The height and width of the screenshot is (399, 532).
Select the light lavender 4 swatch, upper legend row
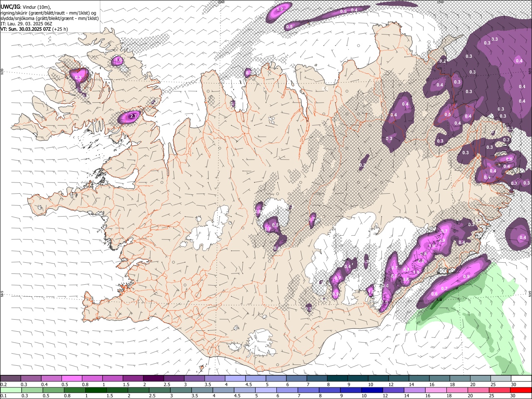235,378
